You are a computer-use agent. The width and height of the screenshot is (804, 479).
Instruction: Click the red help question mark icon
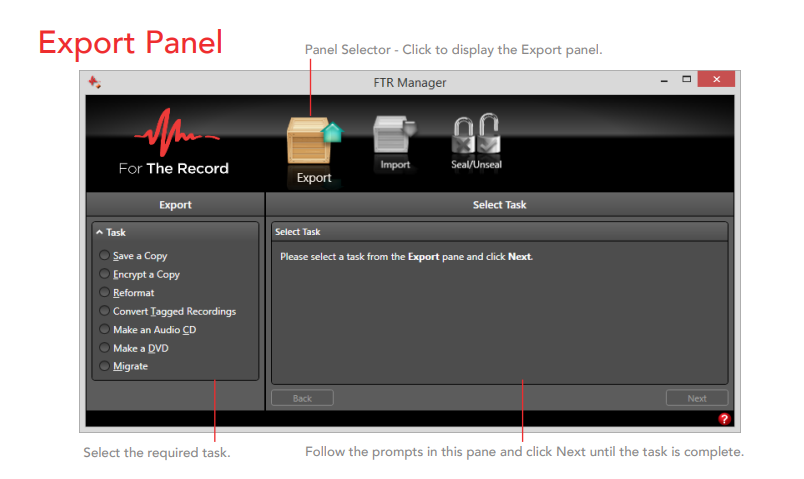coord(724,419)
